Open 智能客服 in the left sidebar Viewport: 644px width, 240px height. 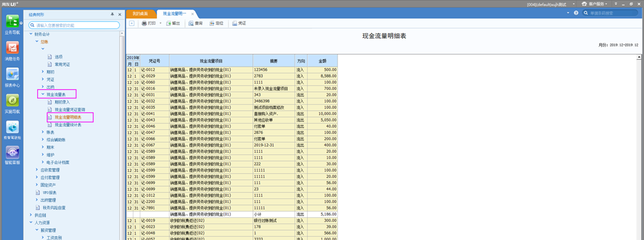pos(12,155)
